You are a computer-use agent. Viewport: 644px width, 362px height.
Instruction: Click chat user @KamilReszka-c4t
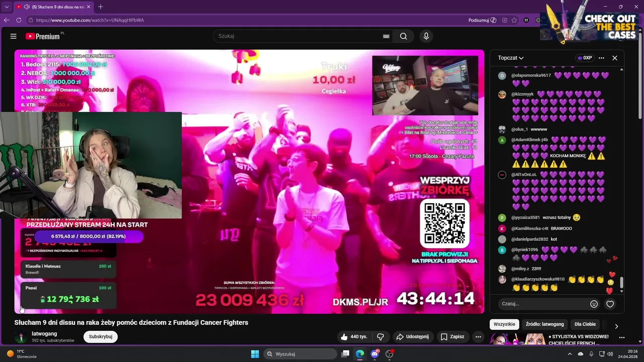(530, 228)
